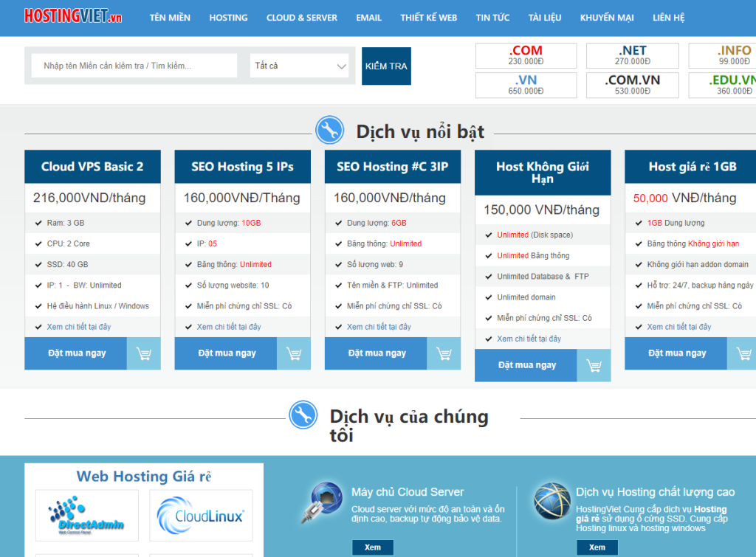Click the Số lượng website: 10 row

tap(242, 286)
